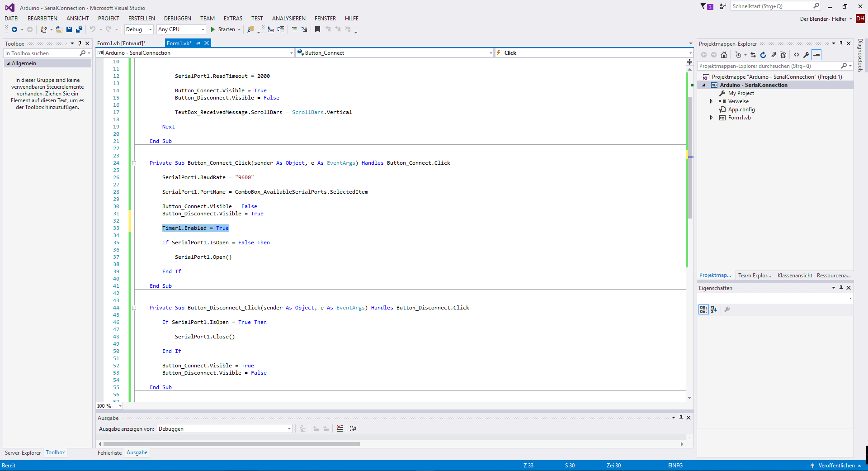The height and width of the screenshot is (471, 868).
Task: Toggle a bookmark using the bookmark icon
Action: [x=318, y=29]
